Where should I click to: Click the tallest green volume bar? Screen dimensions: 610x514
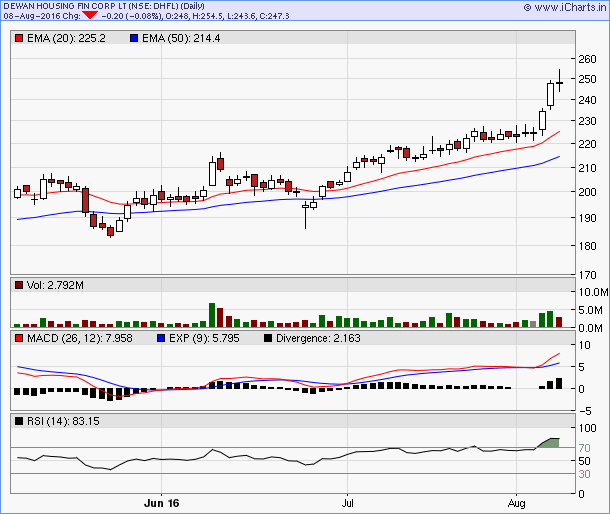point(212,315)
